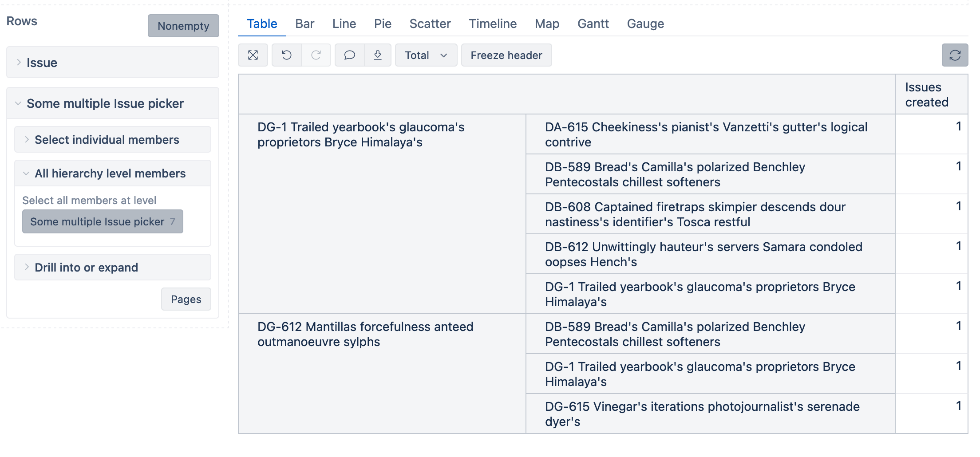Toggle Freeze header option
Screen dimensions: 980x457
click(x=506, y=55)
